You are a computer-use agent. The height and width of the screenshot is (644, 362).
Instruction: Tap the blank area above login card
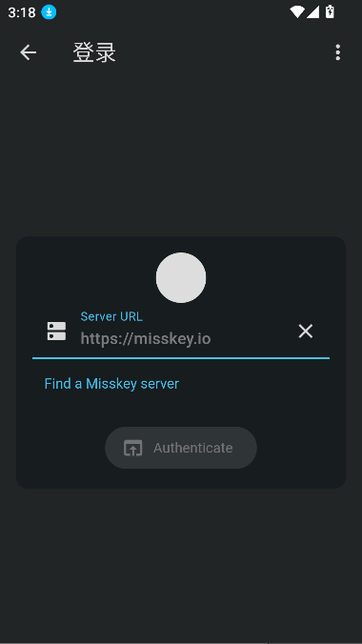(181, 152)
